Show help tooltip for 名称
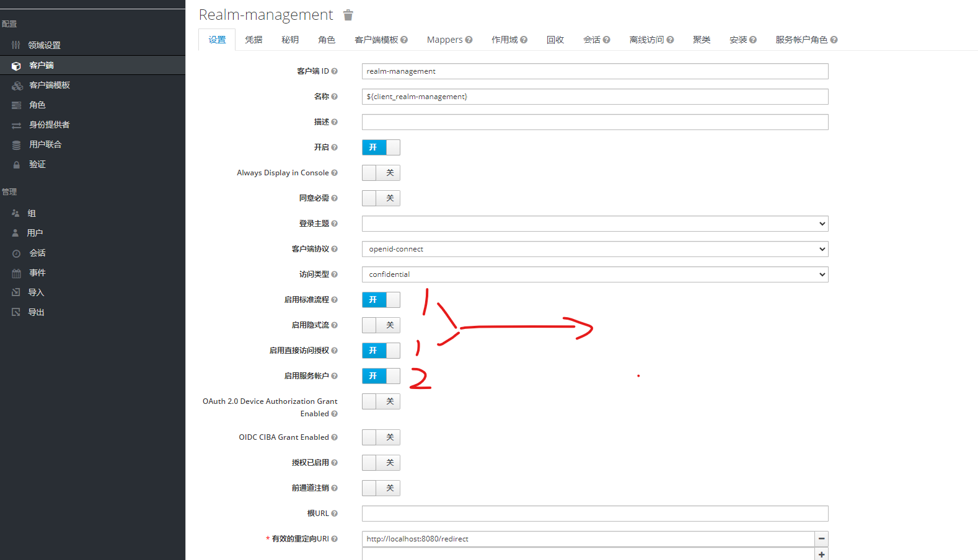This screenshot has height=560, width=978. (x=334, y=97)
